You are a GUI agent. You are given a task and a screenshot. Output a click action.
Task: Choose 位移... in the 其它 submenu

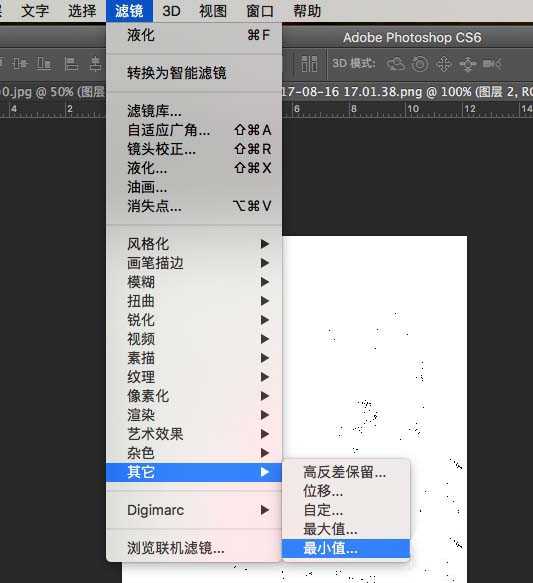point(346,491)
